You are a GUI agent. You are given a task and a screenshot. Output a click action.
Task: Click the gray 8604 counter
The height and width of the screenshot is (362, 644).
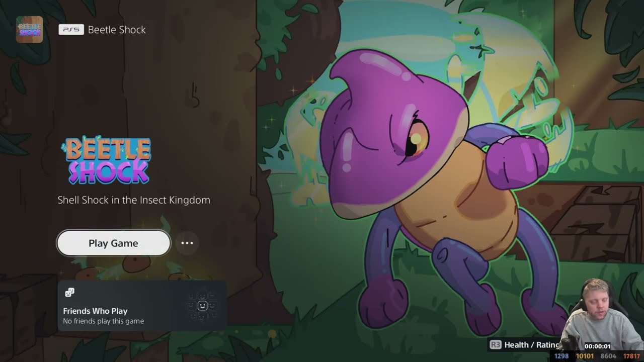[608, 356]
